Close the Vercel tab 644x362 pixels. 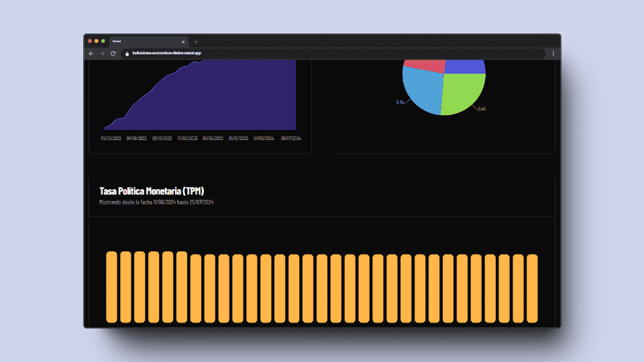(x=183, y=42)
